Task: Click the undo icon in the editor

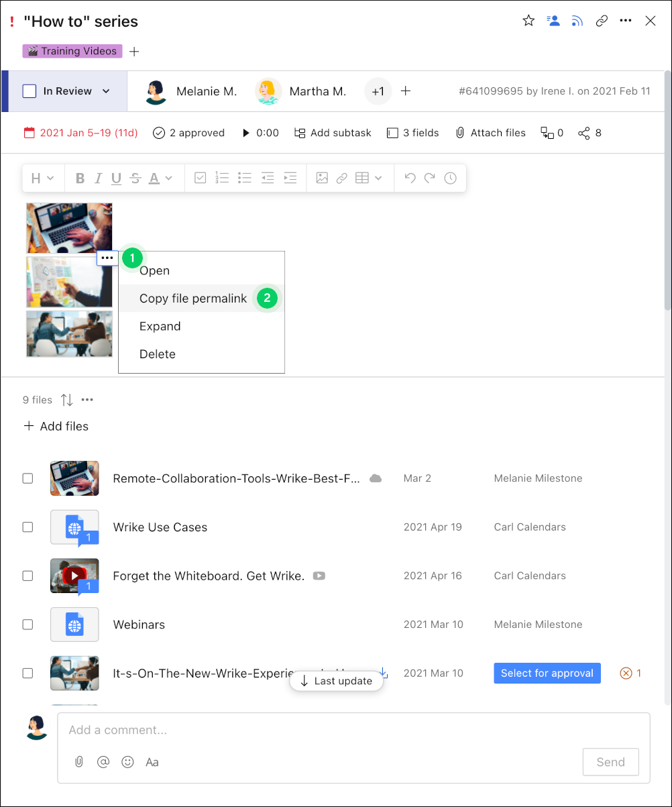Action: [x=410, y=178]
